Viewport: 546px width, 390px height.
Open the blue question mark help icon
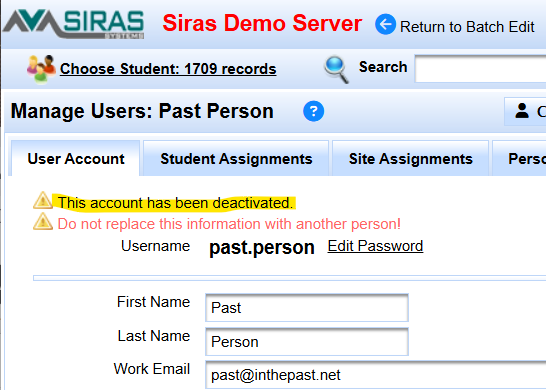[313, 111]
